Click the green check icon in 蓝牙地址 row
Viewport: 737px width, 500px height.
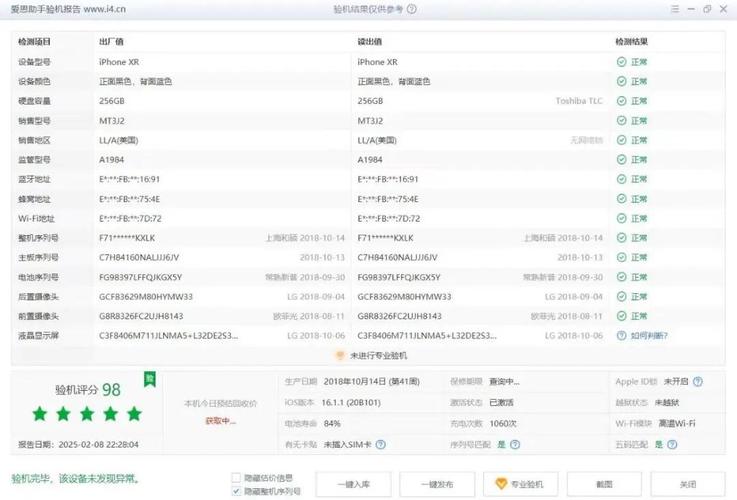pyautogui.click(x=621, y=179)
